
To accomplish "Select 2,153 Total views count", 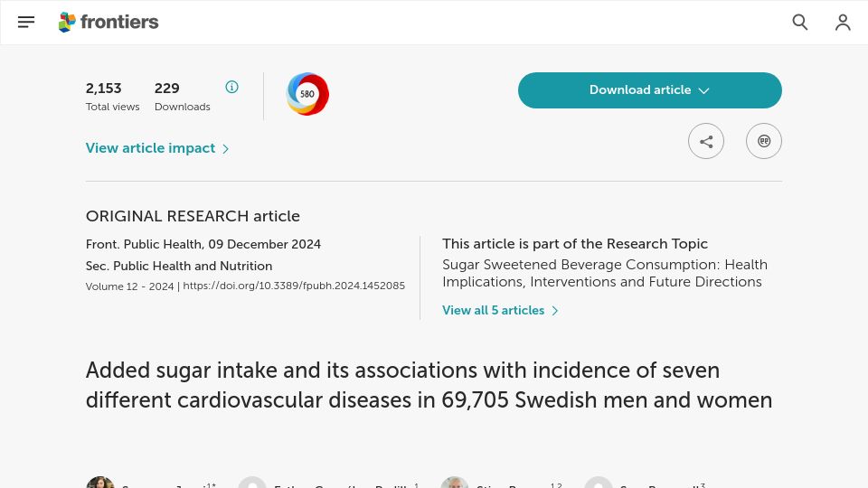I will 103,89.
